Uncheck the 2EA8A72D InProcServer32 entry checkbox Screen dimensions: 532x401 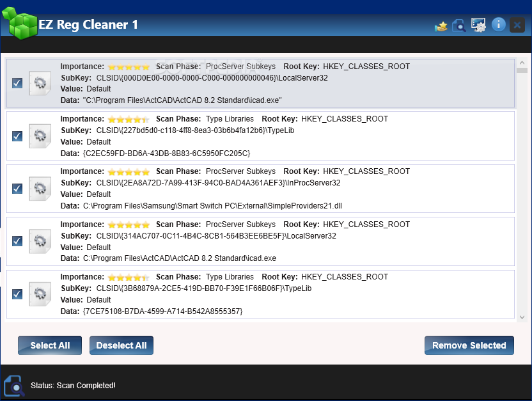point(17,189)
